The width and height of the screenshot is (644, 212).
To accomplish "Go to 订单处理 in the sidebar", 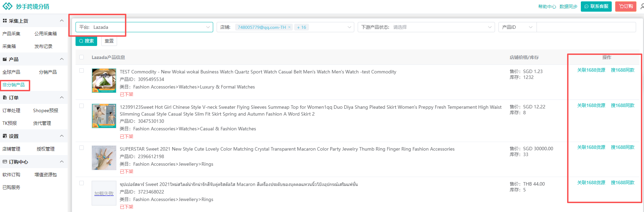I will point(11,110).
